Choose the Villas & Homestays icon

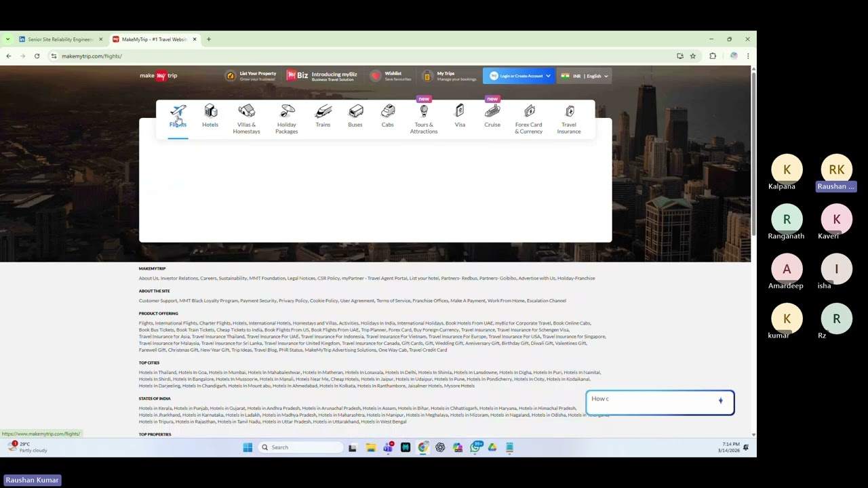point(246,111)
